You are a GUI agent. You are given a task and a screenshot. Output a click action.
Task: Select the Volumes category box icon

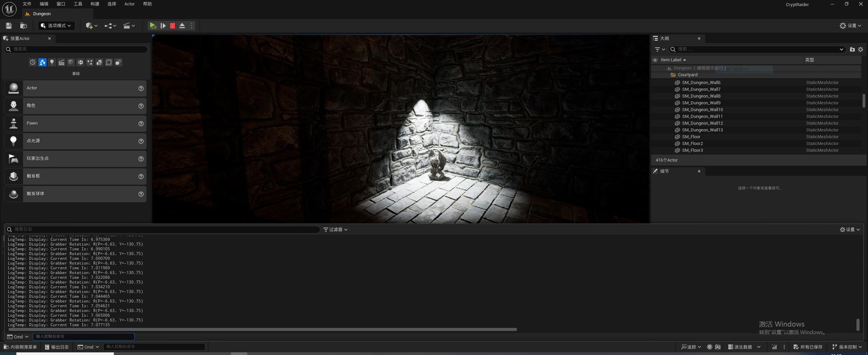click(109, 62)
